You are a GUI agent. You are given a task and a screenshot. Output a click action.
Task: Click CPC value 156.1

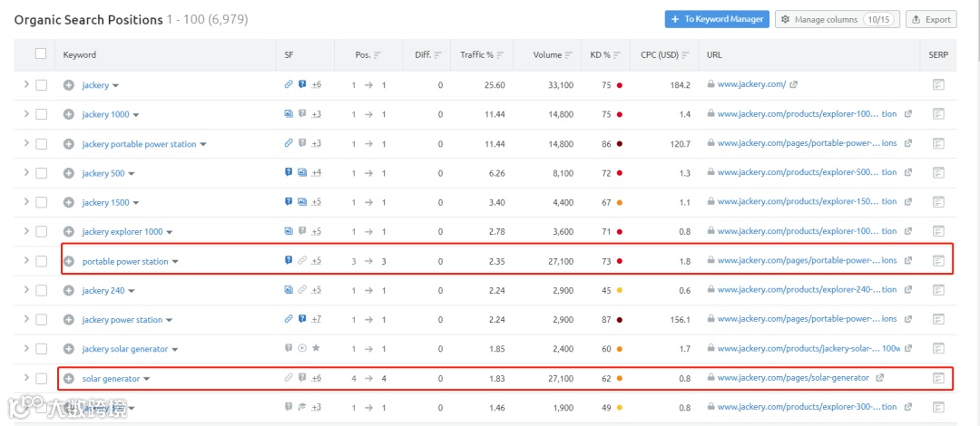click(x=680, y=320)
